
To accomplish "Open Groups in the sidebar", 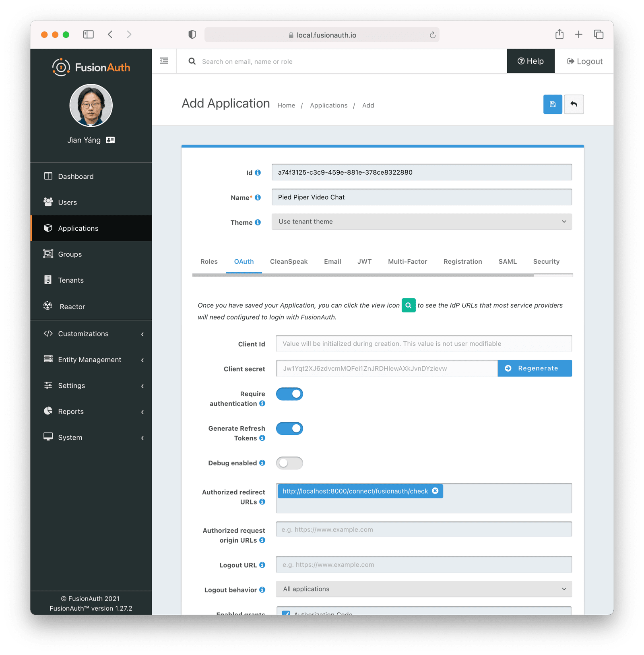I will point(91,254).
